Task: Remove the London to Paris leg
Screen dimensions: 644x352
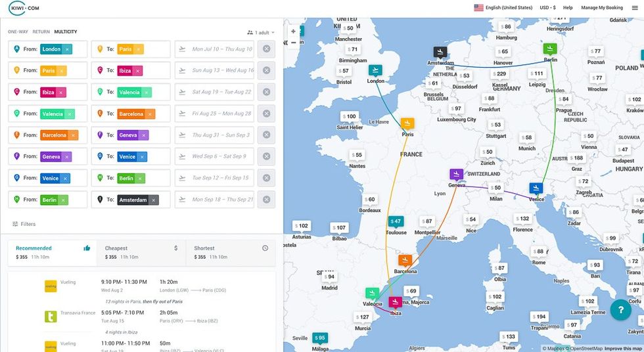Action: (266, 49)
